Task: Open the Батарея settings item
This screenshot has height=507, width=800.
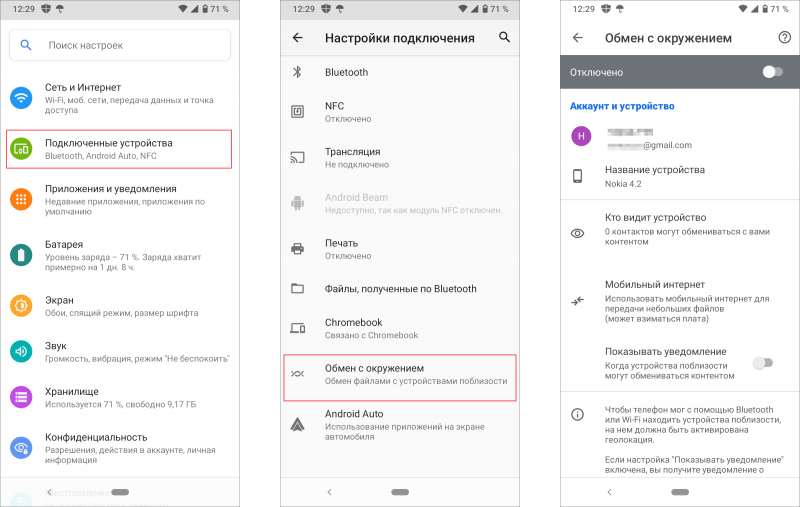Action: click(120, 255)
